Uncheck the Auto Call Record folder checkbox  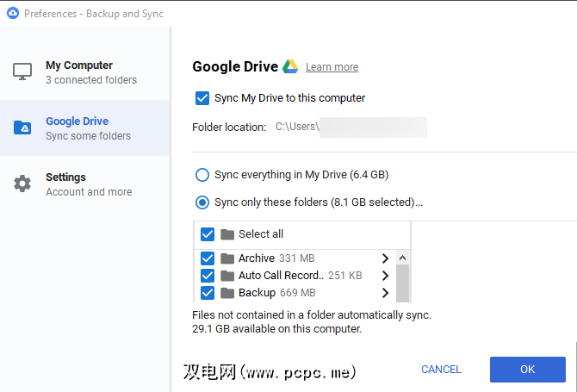click(x=208, y=276)
